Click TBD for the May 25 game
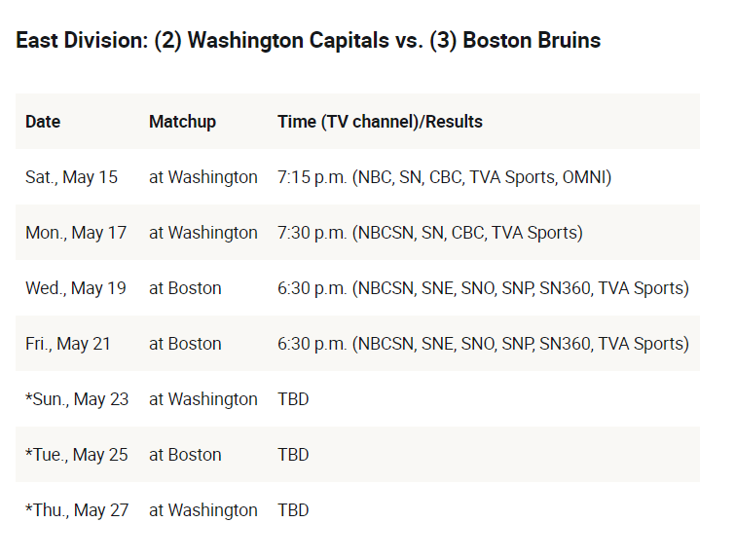735x560 pixels. point(293,455)
